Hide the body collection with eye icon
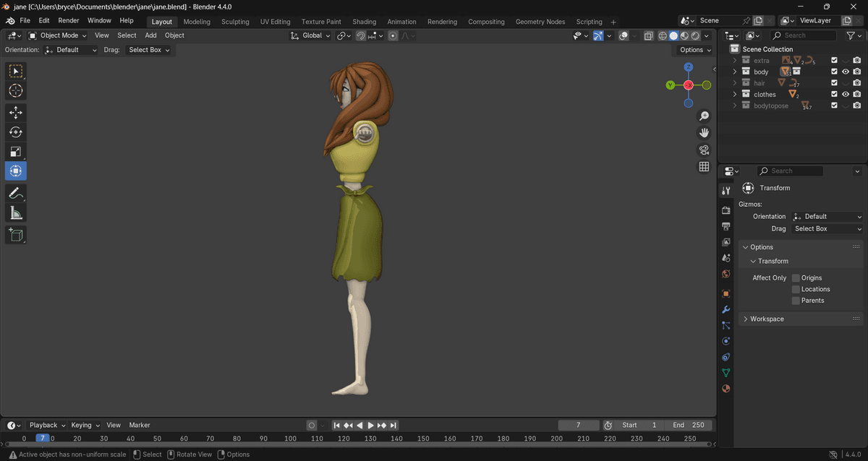Screen dimensions: 868x461 [x=845, y=72]
